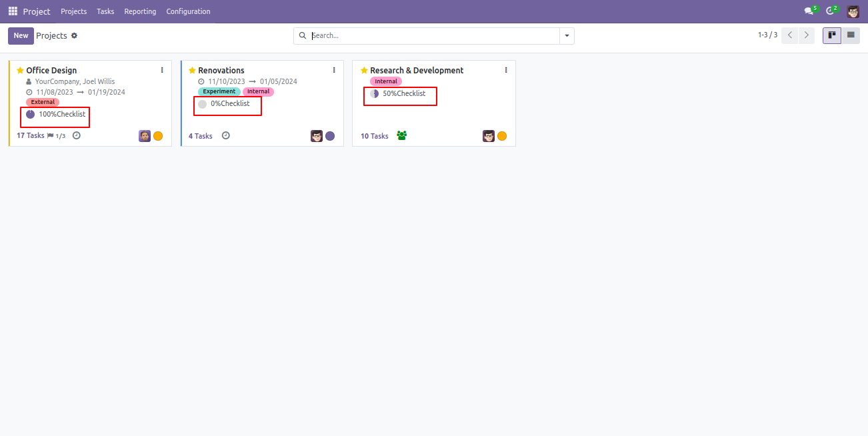The width and height of the screenshot is (868, 436).
Task: Switch to Kanban view
Action: tap(832, 35)
